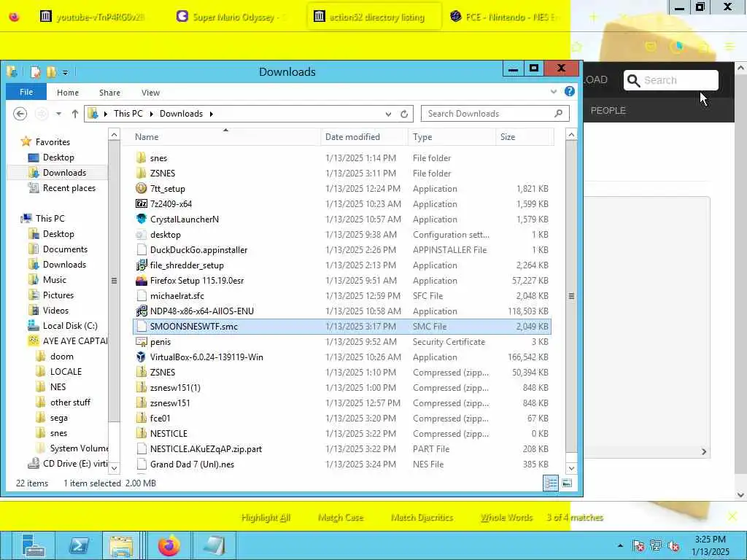Select Desktop under Favorites
747x560 pixels.
pyautogui.click(x=58, y=157)
